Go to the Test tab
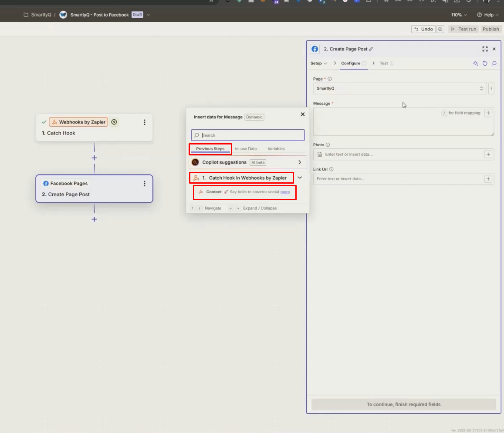Viewport: 504px width, 433px height. [387, 63]
